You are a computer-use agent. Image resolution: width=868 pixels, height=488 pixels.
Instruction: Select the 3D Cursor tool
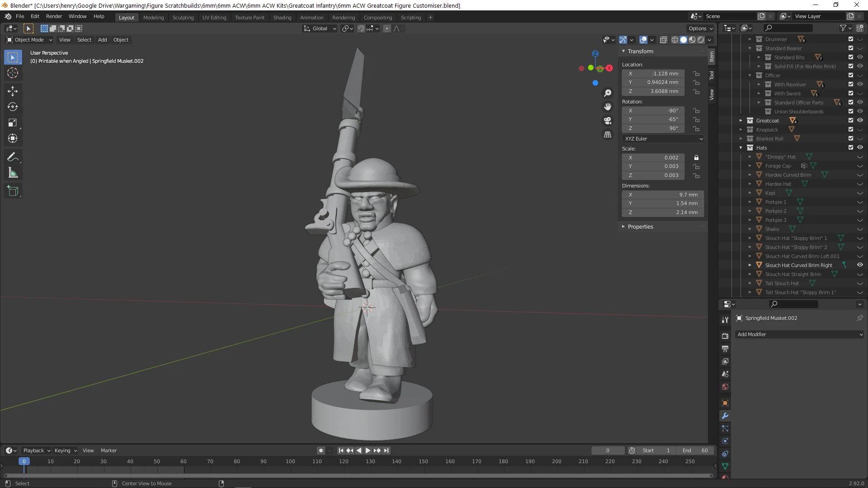click(x=13, y=73)
